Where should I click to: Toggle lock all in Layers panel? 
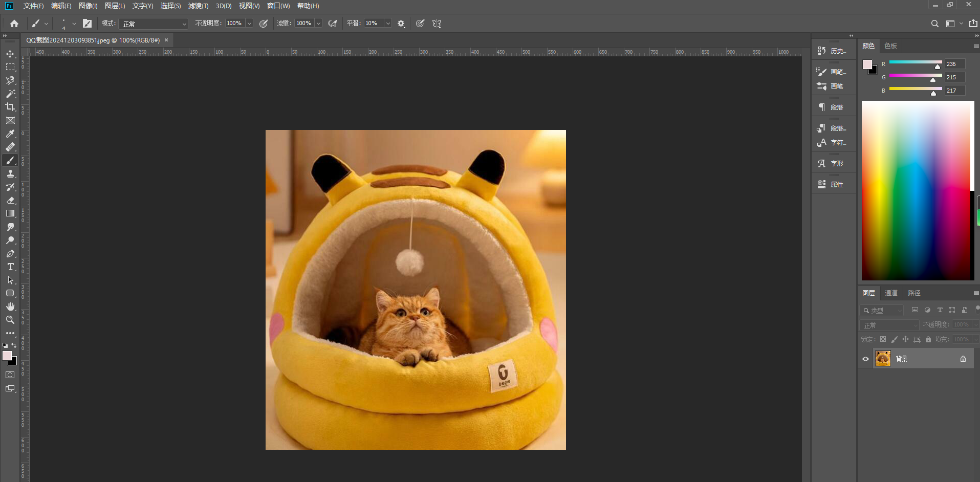[x=928, y=339]
